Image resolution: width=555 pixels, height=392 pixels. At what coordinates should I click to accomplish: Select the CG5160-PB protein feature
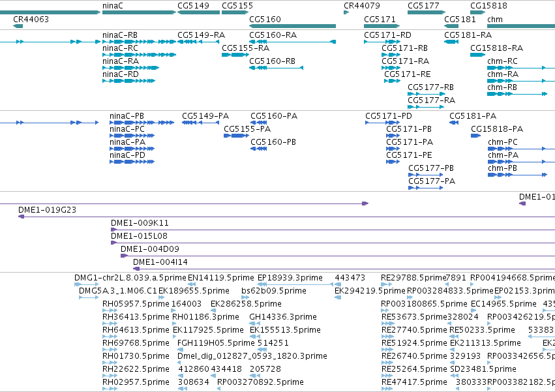pyautogui.click(x=259, y=149)
